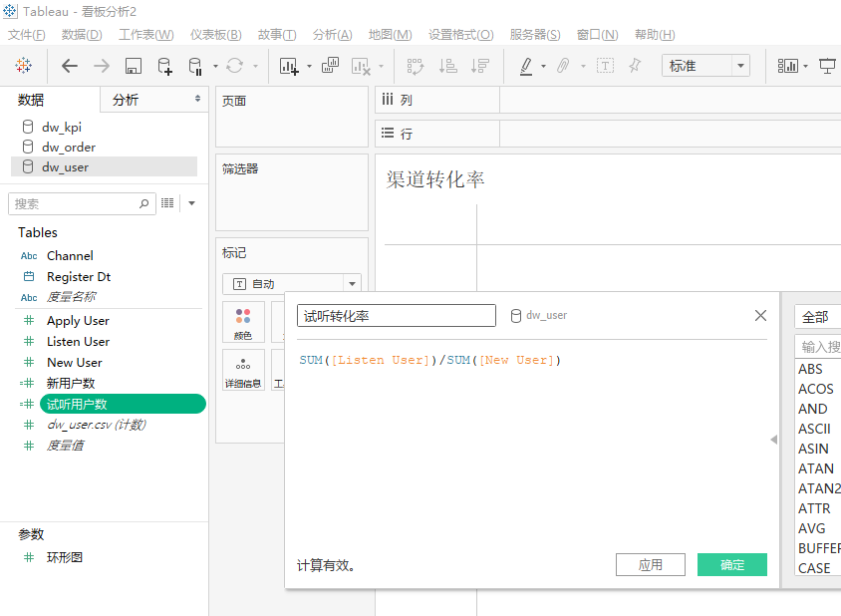Click the sort descending icon

pos(480,66)
